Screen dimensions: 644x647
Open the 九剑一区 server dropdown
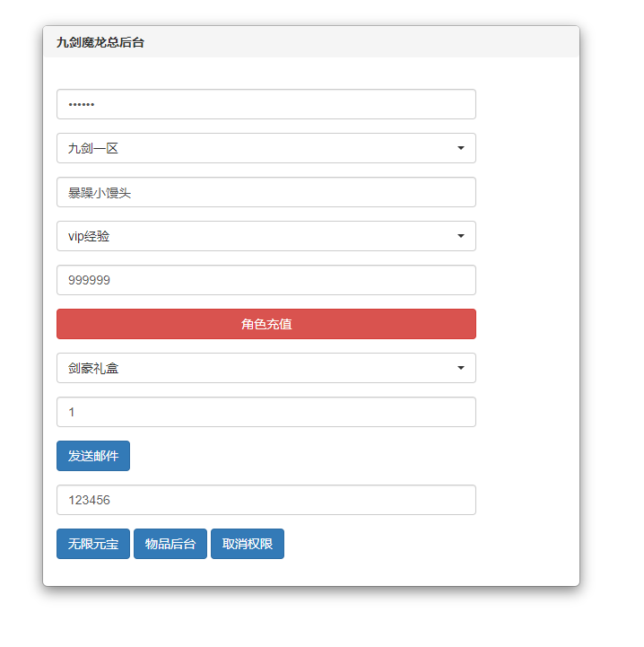(x=265, y=148)
